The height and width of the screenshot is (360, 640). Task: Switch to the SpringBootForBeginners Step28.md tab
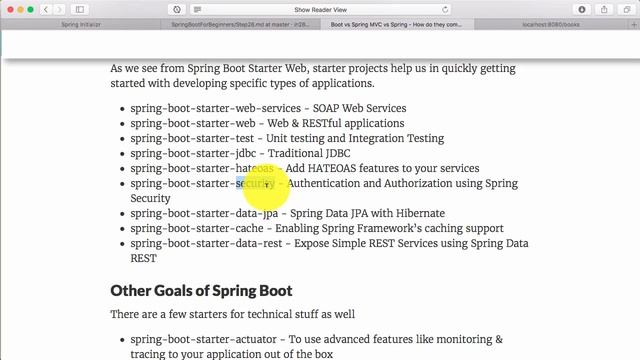point(240,24)
